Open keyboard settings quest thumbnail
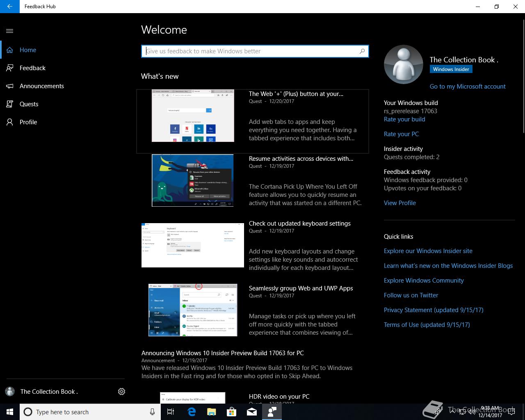 [193, 245]
